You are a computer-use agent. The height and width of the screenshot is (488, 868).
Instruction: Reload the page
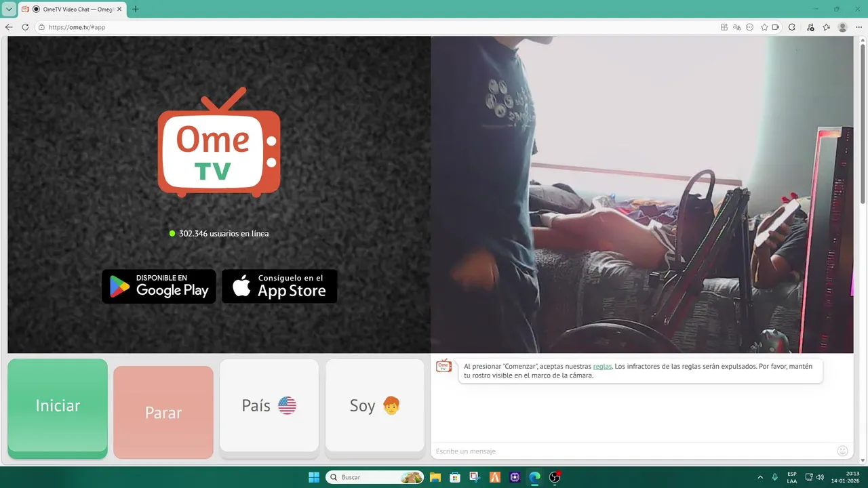pyautogui.click(x=25, y=27)
